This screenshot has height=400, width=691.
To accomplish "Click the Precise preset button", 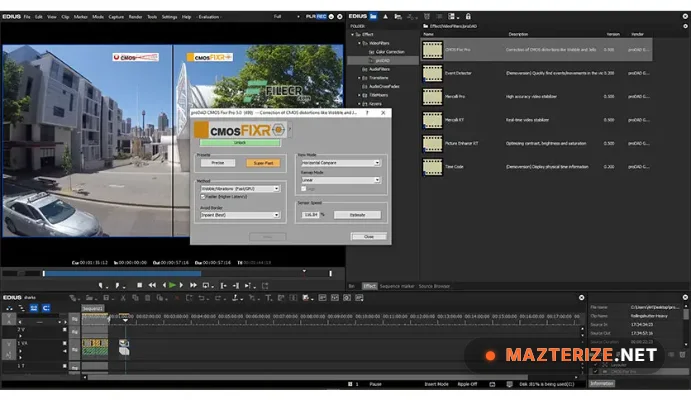I will 218,163.
